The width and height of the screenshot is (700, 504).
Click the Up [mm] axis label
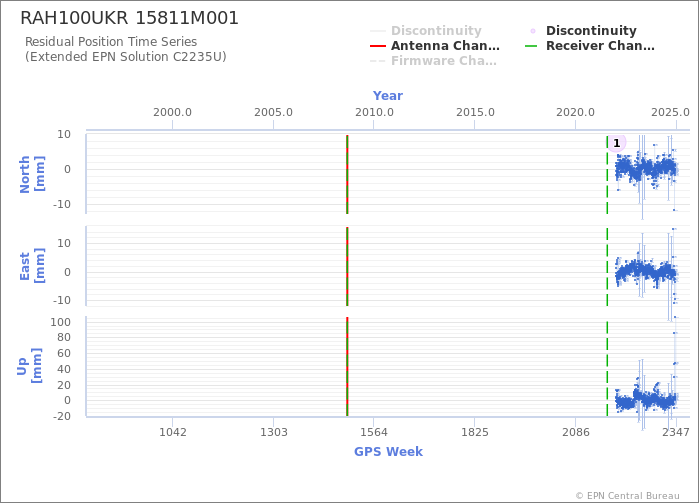[x=29, y=366]
